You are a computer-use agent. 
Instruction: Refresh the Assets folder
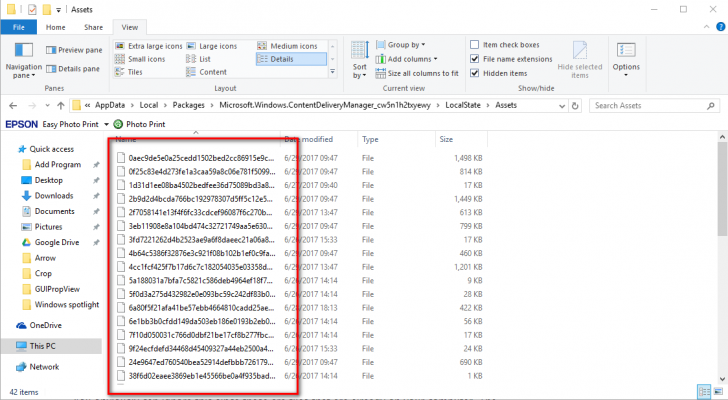[575, 106]
